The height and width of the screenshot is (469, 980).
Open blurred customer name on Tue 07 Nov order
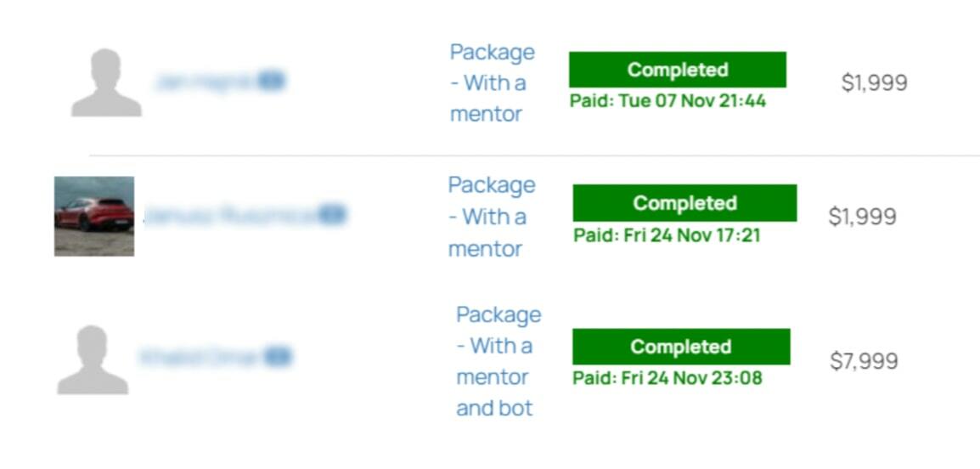click(x=204, y=82)
